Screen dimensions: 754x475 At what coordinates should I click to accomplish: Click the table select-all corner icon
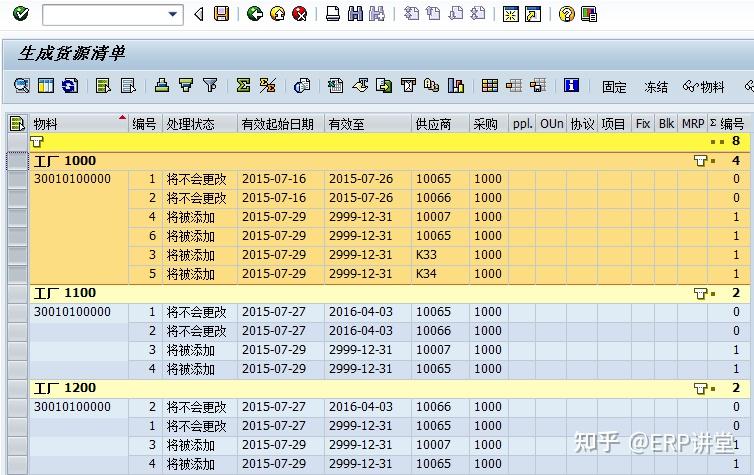coord(17,124)
